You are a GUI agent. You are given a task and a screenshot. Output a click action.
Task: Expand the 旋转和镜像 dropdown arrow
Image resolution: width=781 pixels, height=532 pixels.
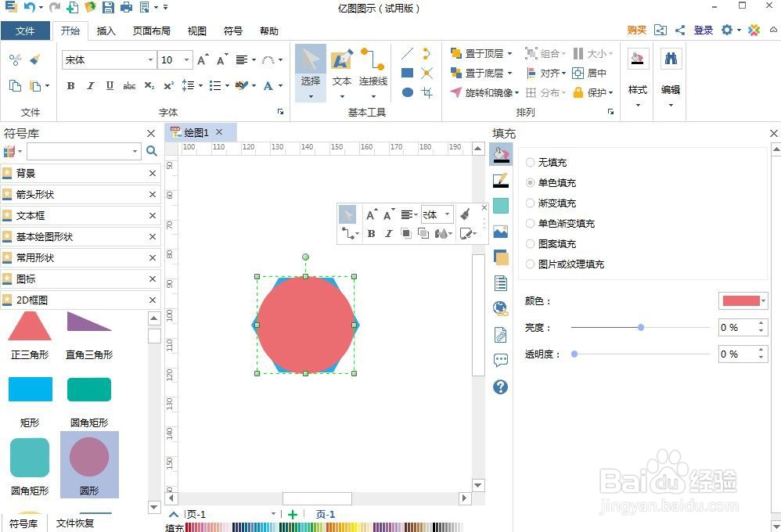coord(516,92)
